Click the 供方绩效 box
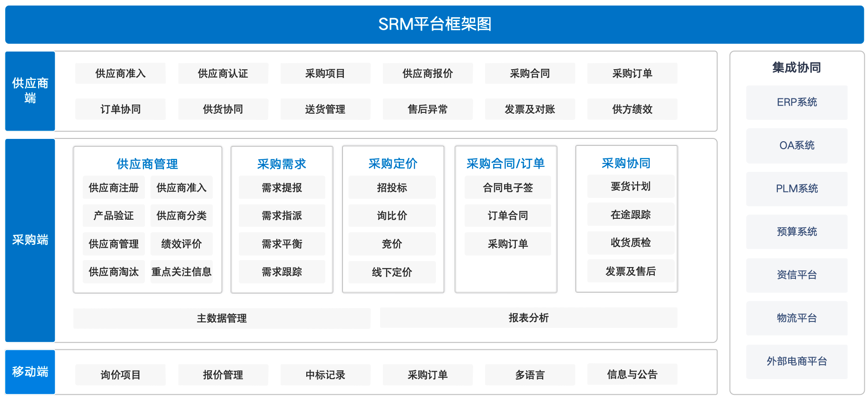Screen dimensions: 868x406 pos(632,109)
